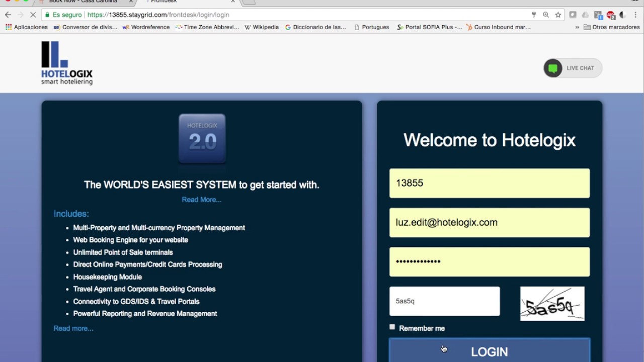This screenshot has width=644, height=362.
Task: Click the green secure padlock icon
Action: [x=47, y=15]
